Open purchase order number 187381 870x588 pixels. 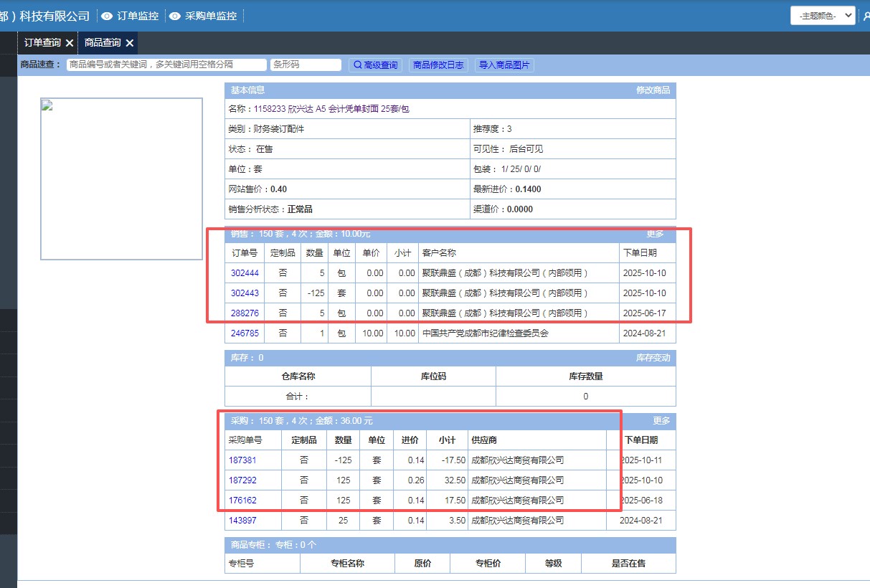click(x=242, y=460)
